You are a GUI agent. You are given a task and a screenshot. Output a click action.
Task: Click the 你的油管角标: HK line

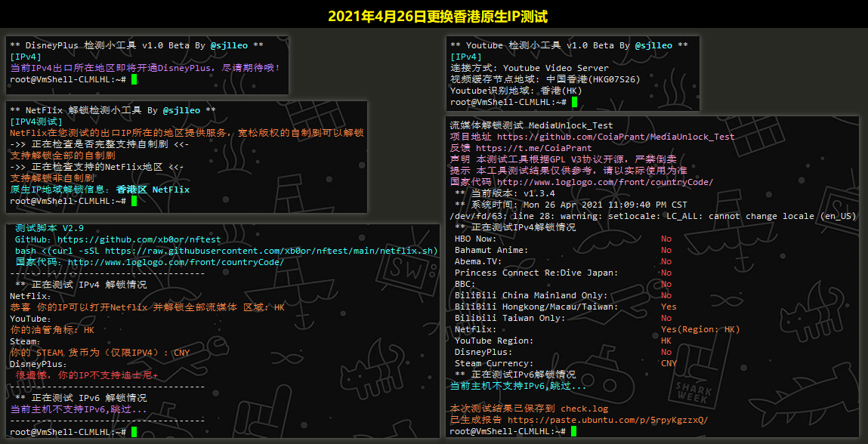pos(52,330)
